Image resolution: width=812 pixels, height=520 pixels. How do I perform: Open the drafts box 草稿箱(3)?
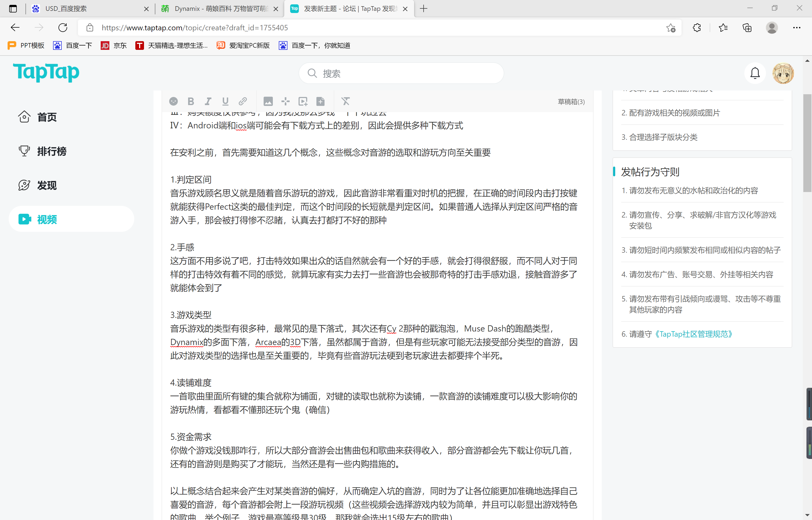point(571,102)
